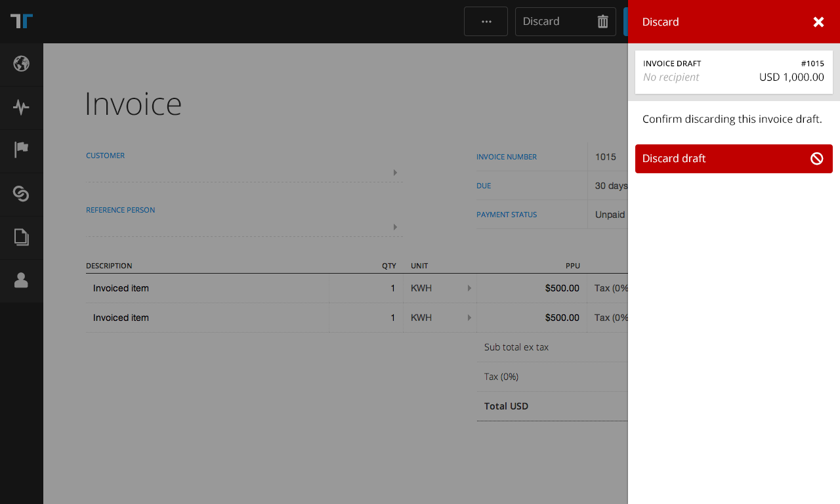Click the PAYMENT STATUS label
840x504 pixels.
[507, 215]
